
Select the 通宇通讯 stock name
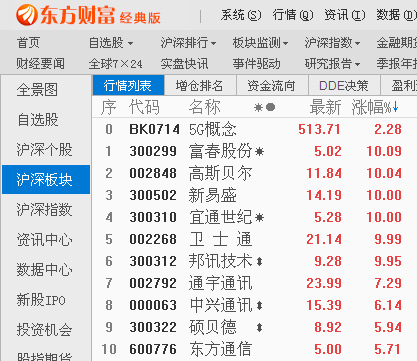coord(220,283)
